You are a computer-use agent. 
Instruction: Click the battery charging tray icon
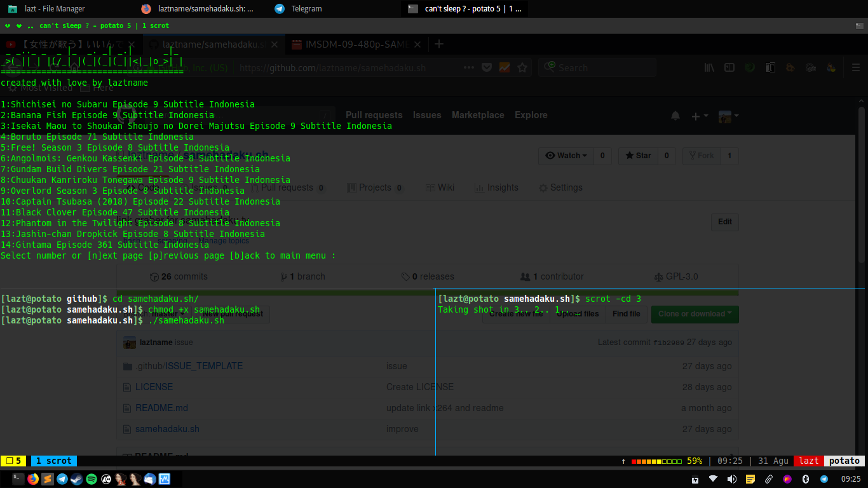[x=695, y=479]
